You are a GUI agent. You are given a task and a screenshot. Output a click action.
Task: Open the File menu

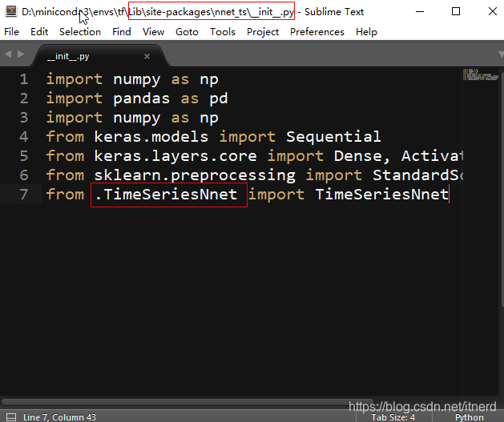(x=11, y=32)
